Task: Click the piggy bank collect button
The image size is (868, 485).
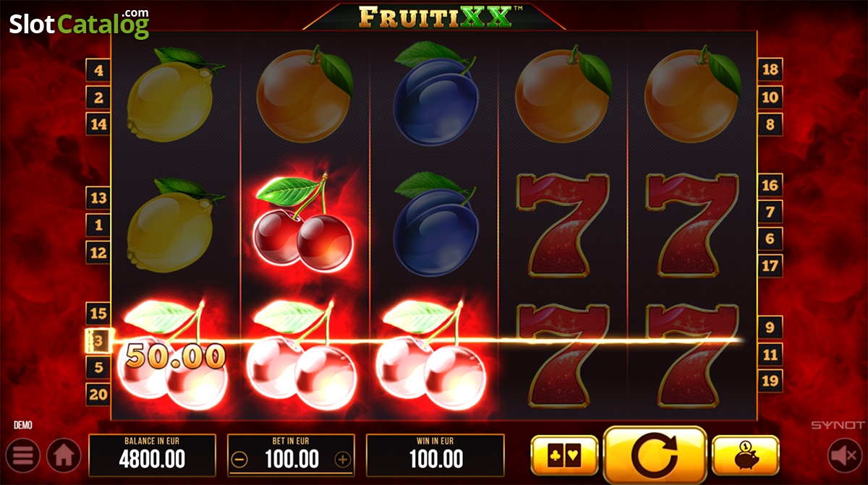Action: [746, 455]
